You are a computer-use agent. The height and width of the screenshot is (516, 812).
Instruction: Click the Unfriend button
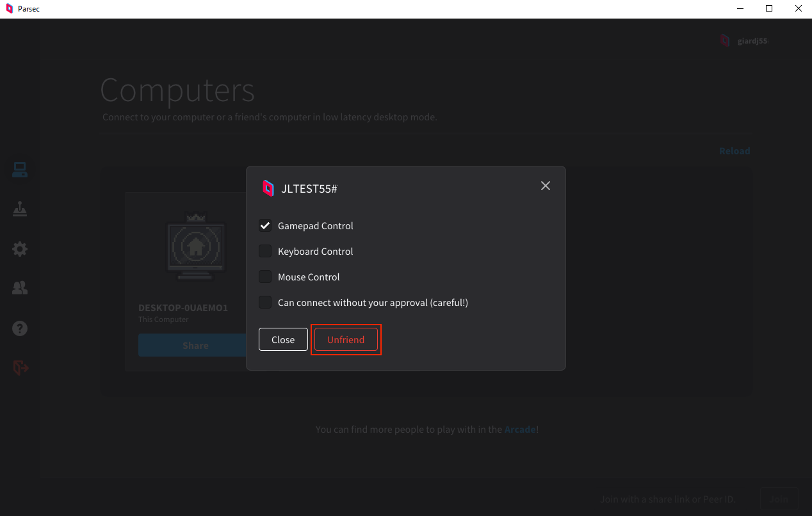346,339
